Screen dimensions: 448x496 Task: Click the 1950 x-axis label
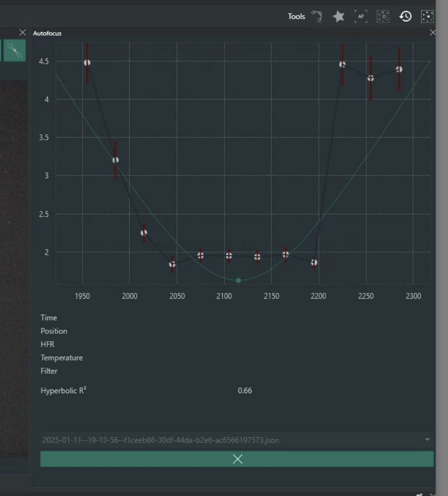coord(82,296)
